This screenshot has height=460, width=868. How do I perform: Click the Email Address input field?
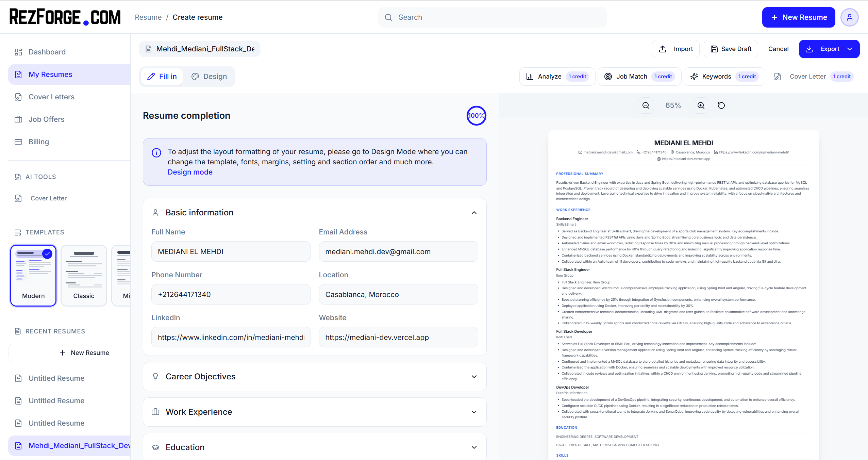[x=398, y=251]
